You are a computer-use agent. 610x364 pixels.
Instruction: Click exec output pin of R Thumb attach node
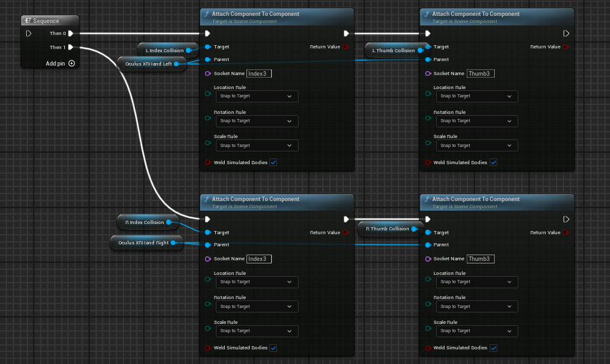coord(566,219)
